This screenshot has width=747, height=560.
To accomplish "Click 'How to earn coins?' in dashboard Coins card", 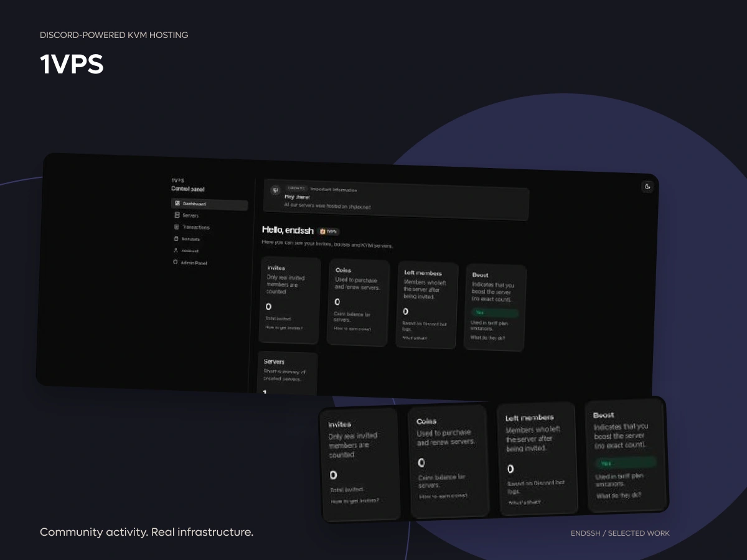I will click(352, 329).
